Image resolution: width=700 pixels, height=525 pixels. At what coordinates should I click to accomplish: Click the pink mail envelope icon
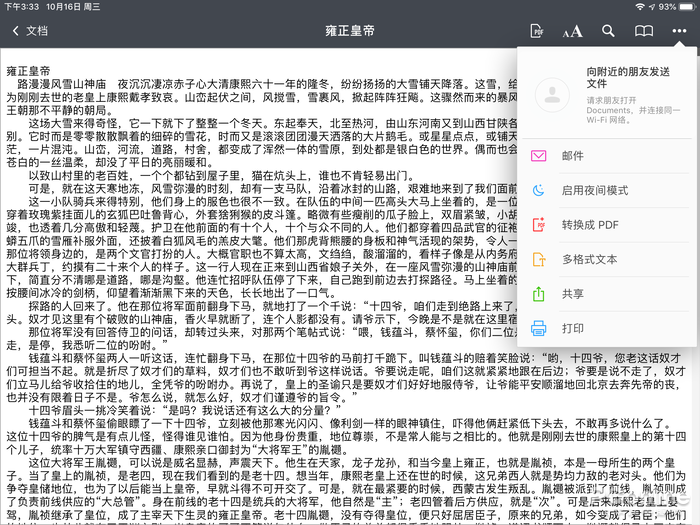tap(539, 156)
